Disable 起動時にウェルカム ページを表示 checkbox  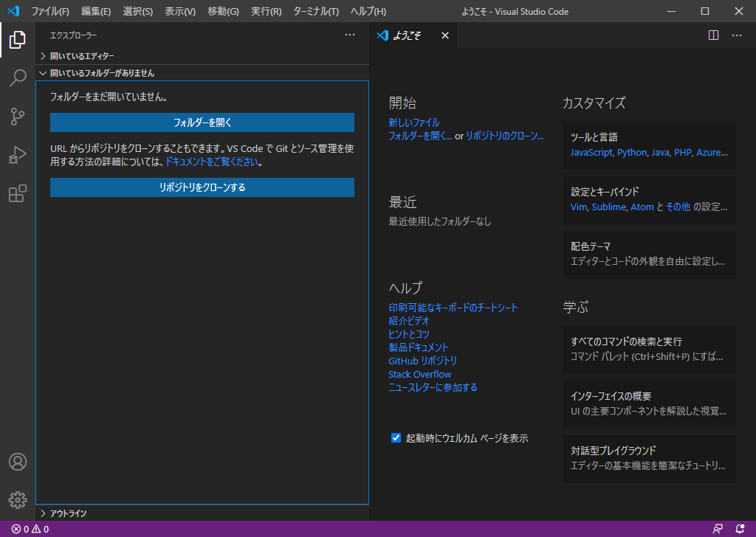click(396, 437)
